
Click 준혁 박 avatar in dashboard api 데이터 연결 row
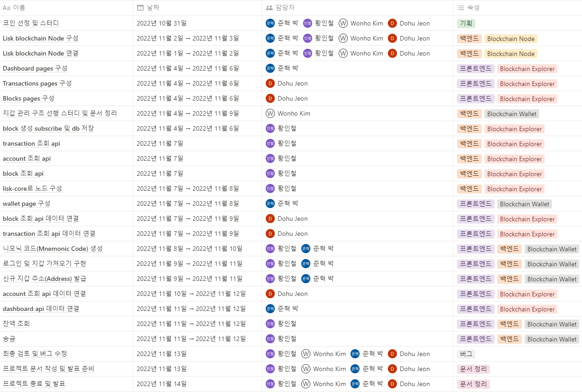270,309
